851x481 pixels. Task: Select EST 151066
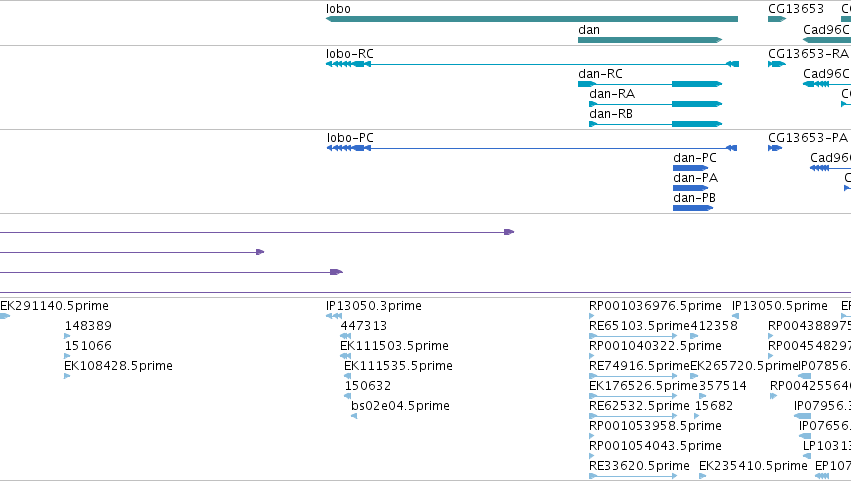(x=88, y=346)
